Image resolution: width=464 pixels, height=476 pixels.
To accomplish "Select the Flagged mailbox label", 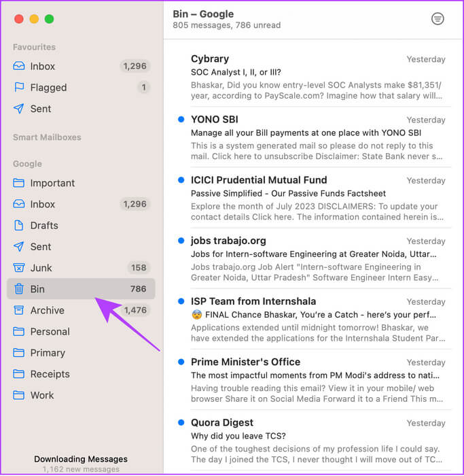I will [48, 88].
